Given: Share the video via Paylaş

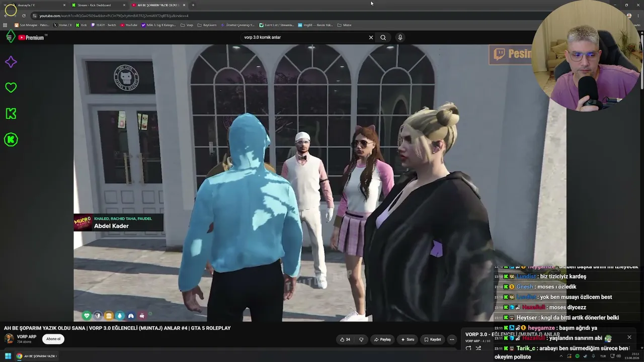Looking at the screenshot, I should point(382,339).
